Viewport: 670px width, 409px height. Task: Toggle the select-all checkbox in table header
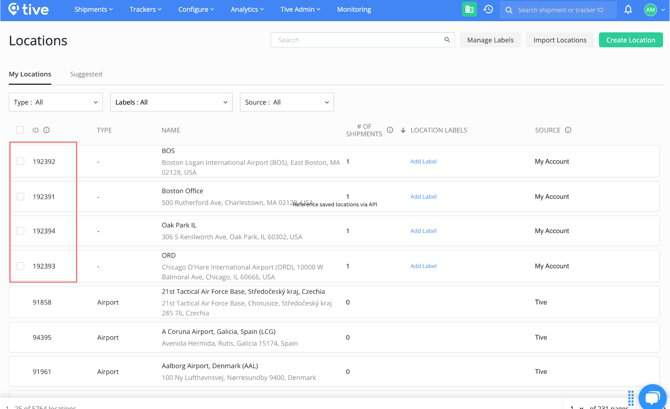(20, 130)
